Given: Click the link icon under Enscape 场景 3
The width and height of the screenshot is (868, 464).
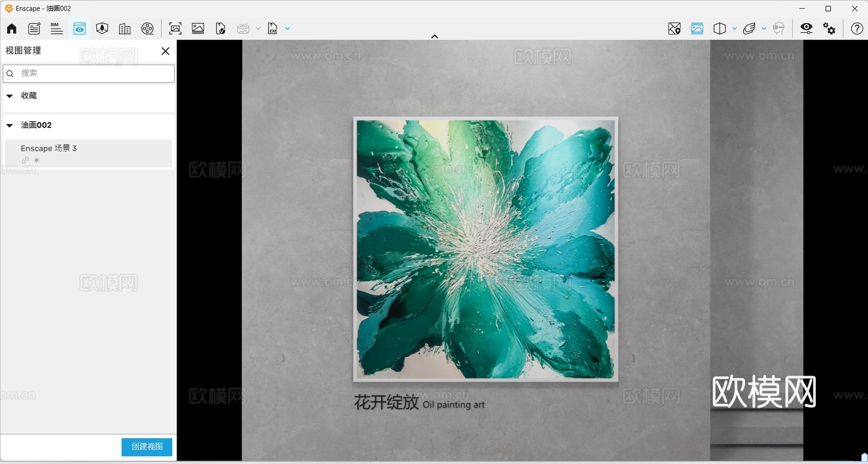Looking at the screenshot, I should click(25, 160).
